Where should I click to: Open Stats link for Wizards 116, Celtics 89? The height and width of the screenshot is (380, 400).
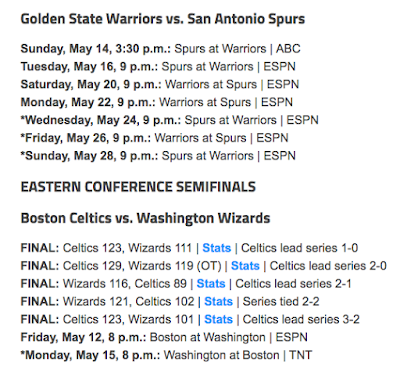pos(211,284)
